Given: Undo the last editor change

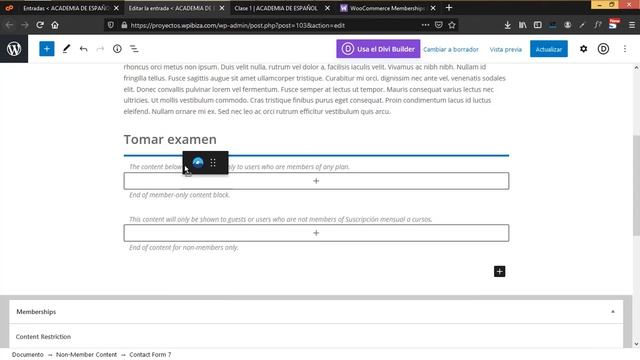Looking at the screenshot, I should coord(84,49).
